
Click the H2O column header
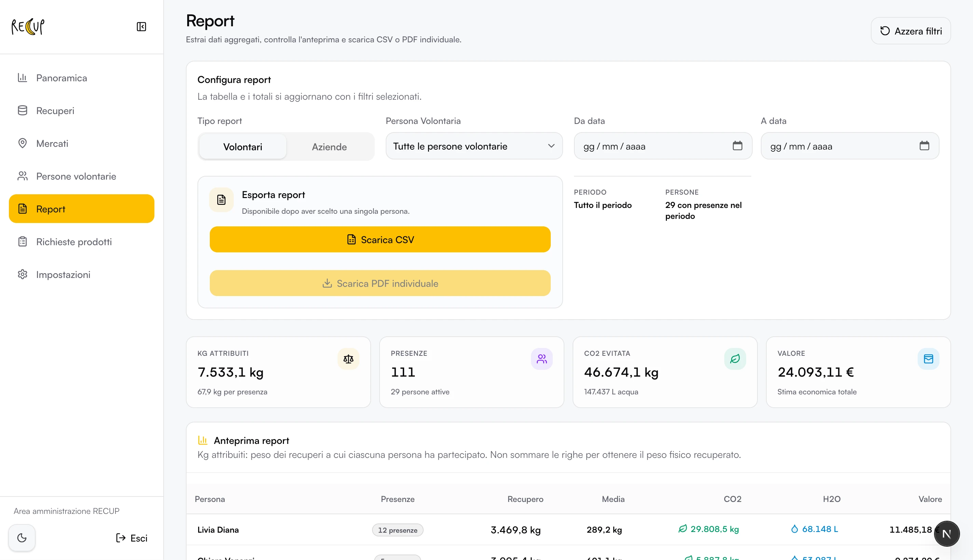tap(832, 499)
